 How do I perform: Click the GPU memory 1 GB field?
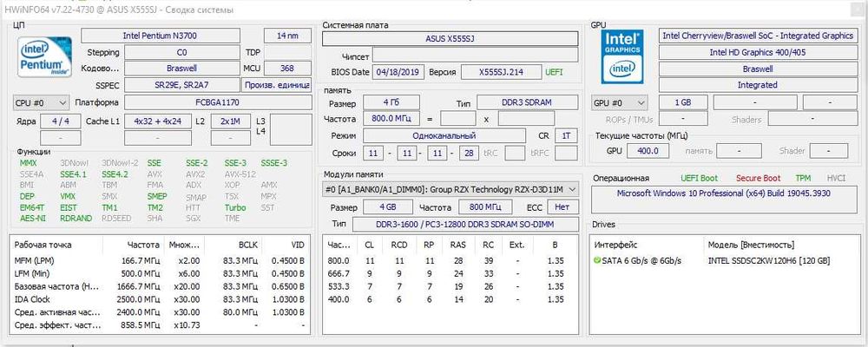[x=683, y=103]
